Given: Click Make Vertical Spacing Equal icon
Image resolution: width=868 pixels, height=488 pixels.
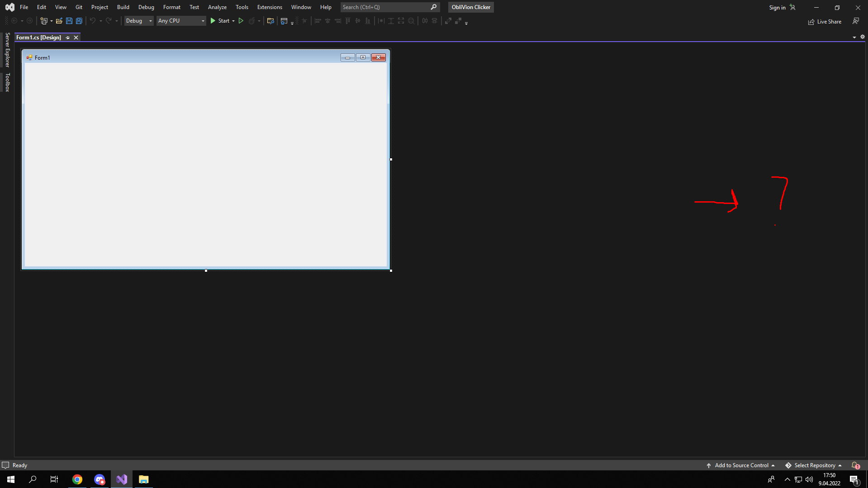Looking at the screenshot, I should pyautogui.click(x=434, y=21).
